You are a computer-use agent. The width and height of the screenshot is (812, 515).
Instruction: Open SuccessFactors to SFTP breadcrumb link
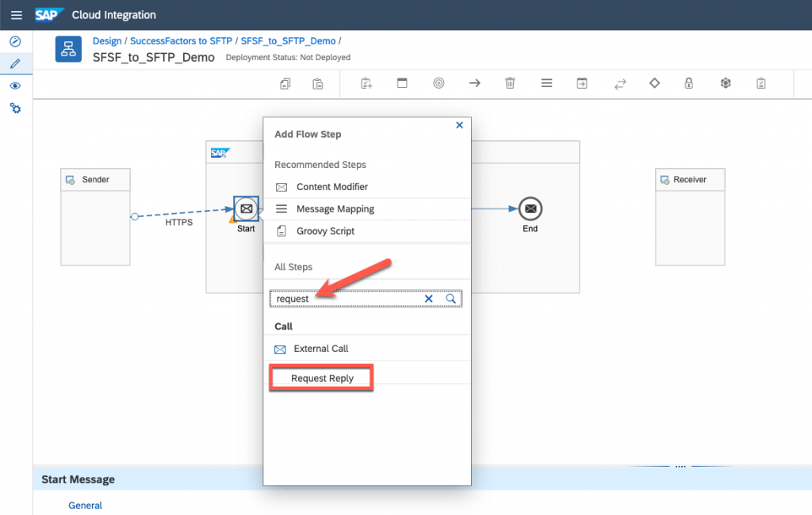(182, 41)
